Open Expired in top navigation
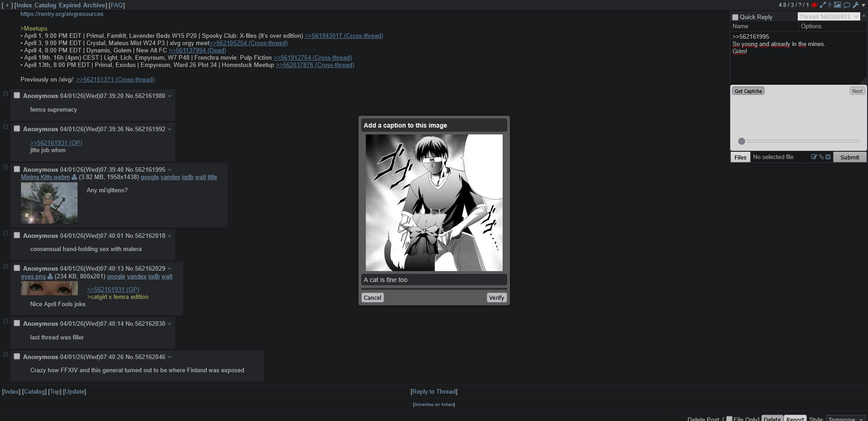 pyautogui.click(x=70, y=5)
